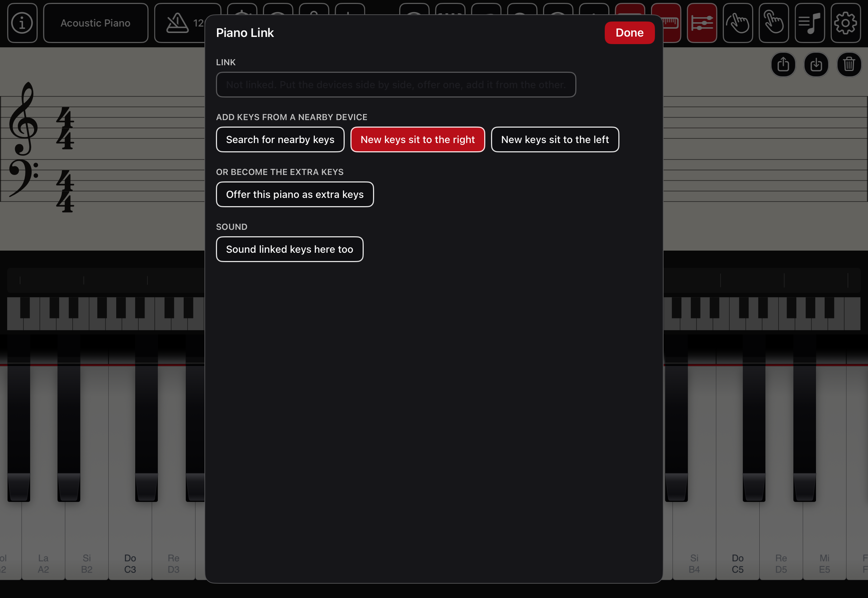This screenshot has width=868, height=598.
Task: Click the 'SOUND' section heading
Action: (x=232, y=227)
